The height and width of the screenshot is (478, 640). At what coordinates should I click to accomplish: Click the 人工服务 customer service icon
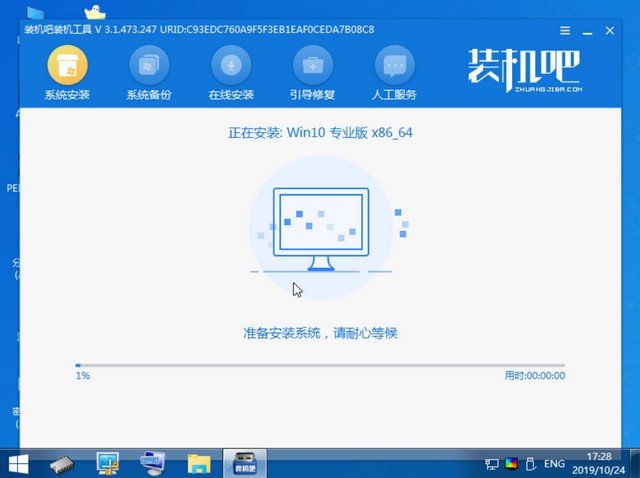point(394,66)
